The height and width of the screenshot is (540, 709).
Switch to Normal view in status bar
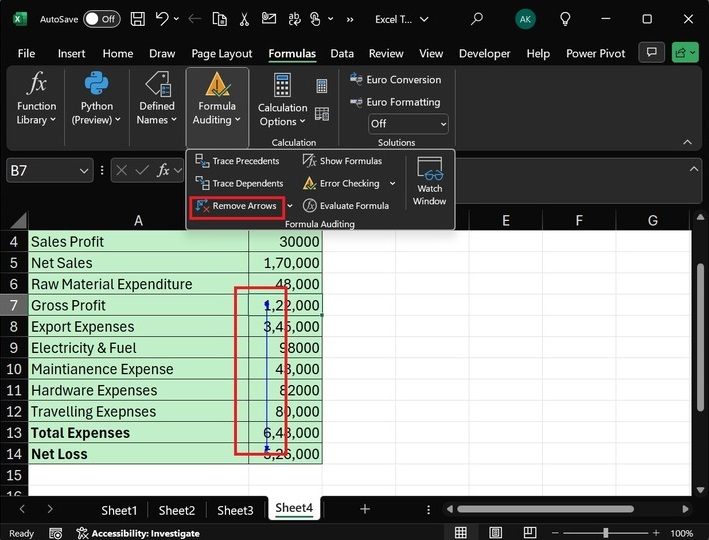461,533
